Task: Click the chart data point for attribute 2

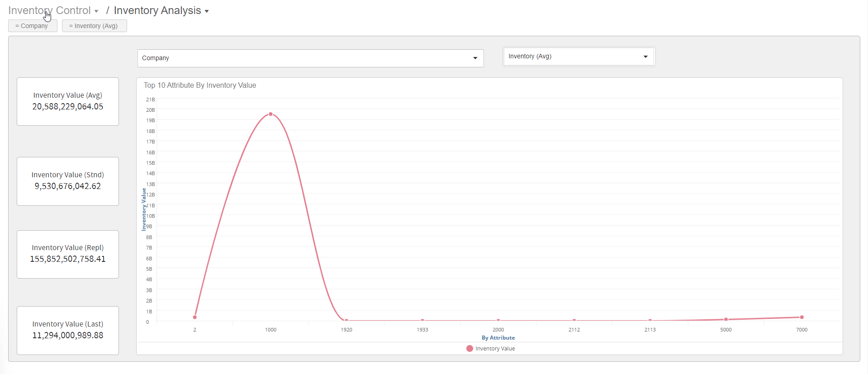Action: pyautogui.click(x=195, y=317)
